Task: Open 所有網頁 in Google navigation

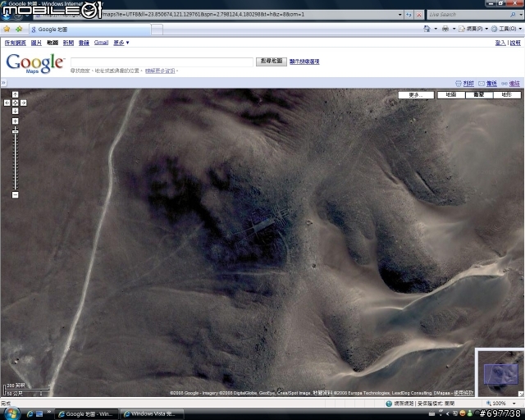Action: tap(15, 43)
